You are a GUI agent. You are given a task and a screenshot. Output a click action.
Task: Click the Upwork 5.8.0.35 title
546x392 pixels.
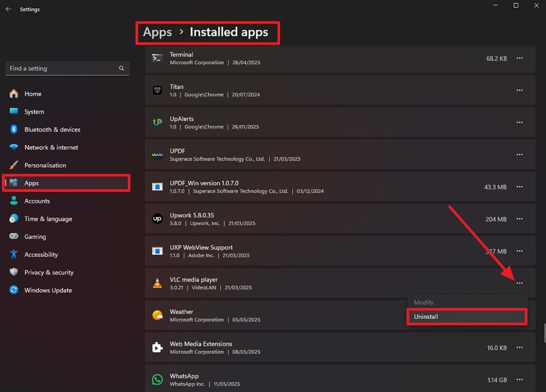coord(192,216)
